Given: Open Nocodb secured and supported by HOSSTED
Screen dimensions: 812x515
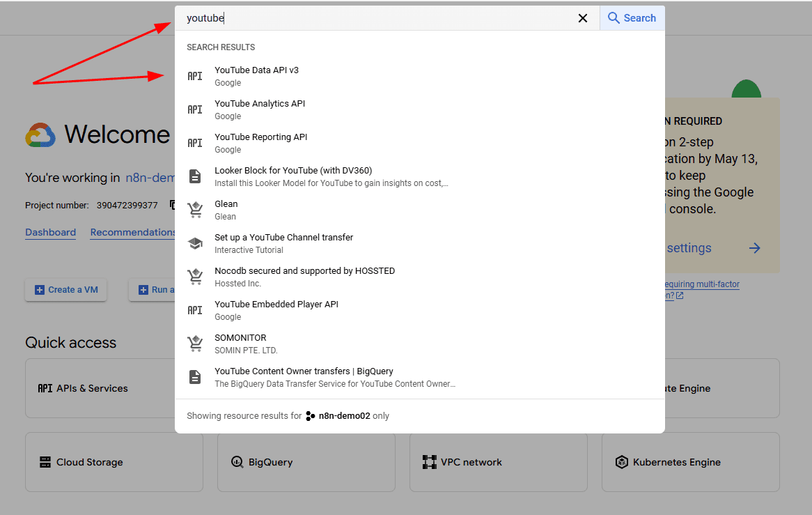Looking at the screenshot, I should (x=420, y=277).
